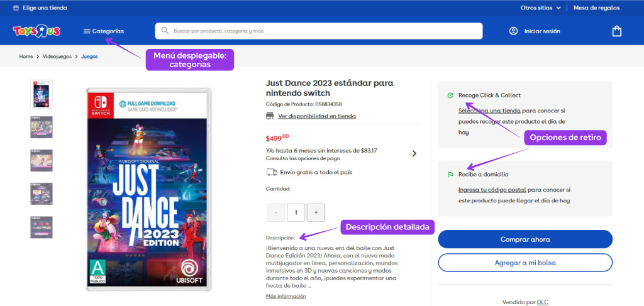Expand payment options chevron arrow
The image size is (644, 306).
414,153
